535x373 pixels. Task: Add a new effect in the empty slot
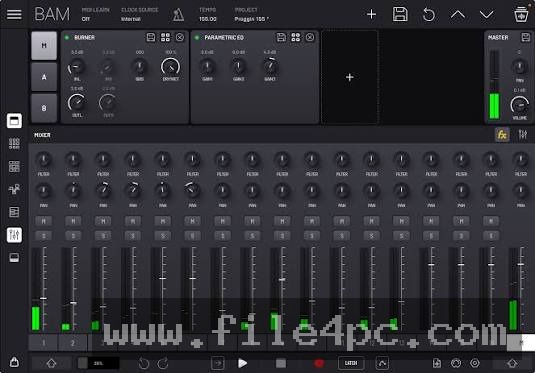pyautogui.click(x=349, y=77)
